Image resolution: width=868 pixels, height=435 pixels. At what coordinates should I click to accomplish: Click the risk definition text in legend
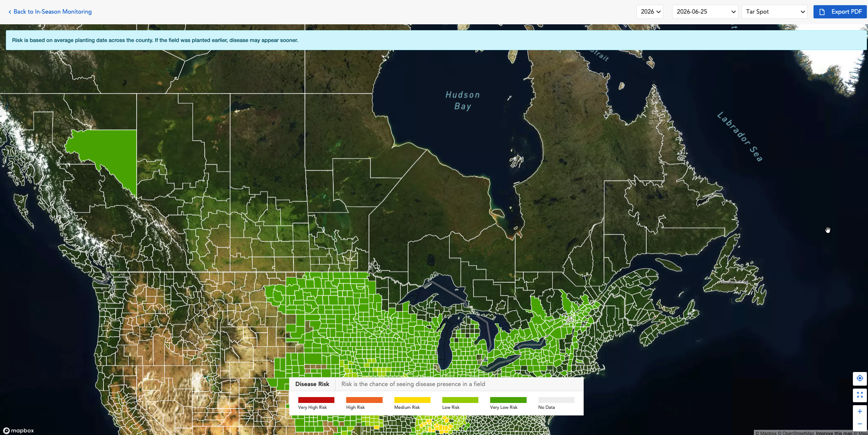click(413, 384)
